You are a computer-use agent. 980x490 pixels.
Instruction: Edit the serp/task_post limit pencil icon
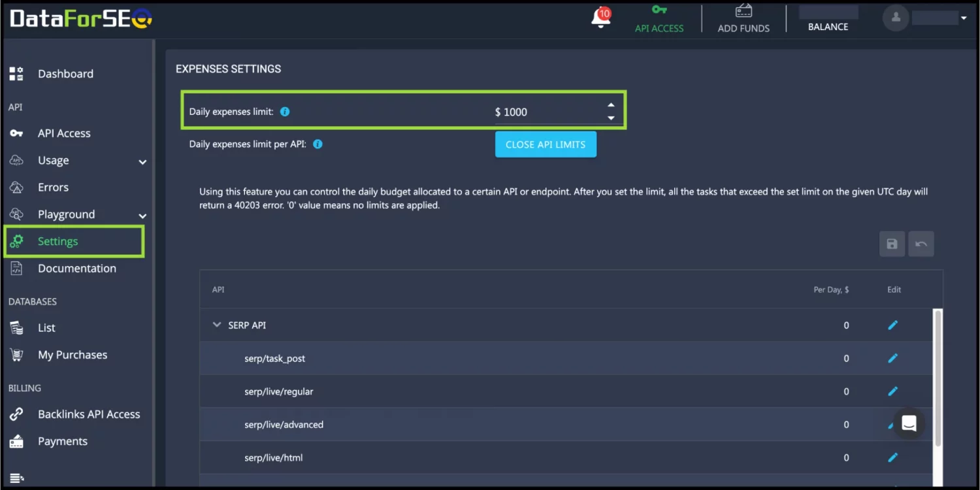click(x=892, y=358)
